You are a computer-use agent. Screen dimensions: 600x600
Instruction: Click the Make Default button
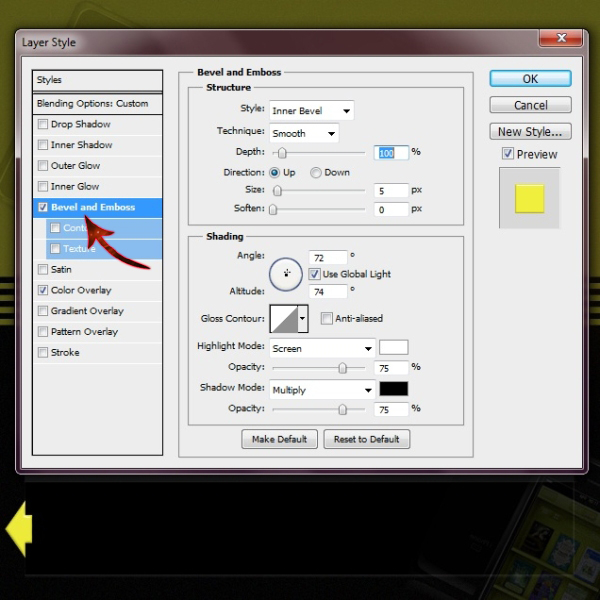click(279, 439)
